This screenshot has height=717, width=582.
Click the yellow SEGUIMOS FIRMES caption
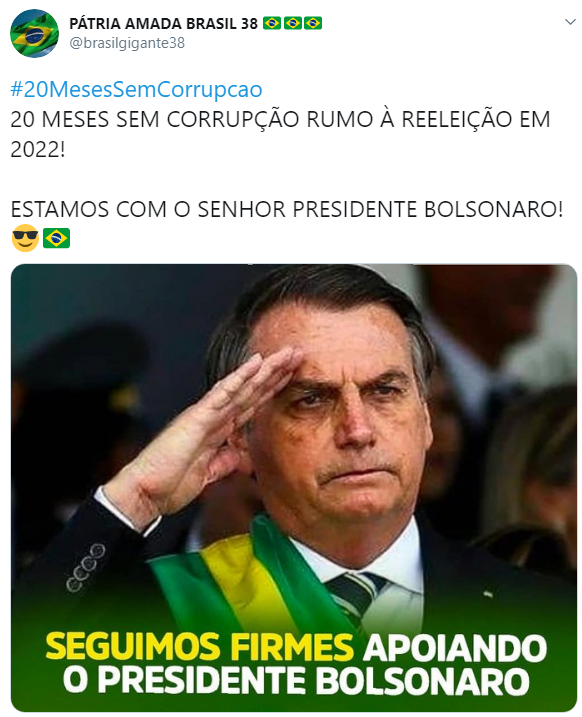click(200, 647)
